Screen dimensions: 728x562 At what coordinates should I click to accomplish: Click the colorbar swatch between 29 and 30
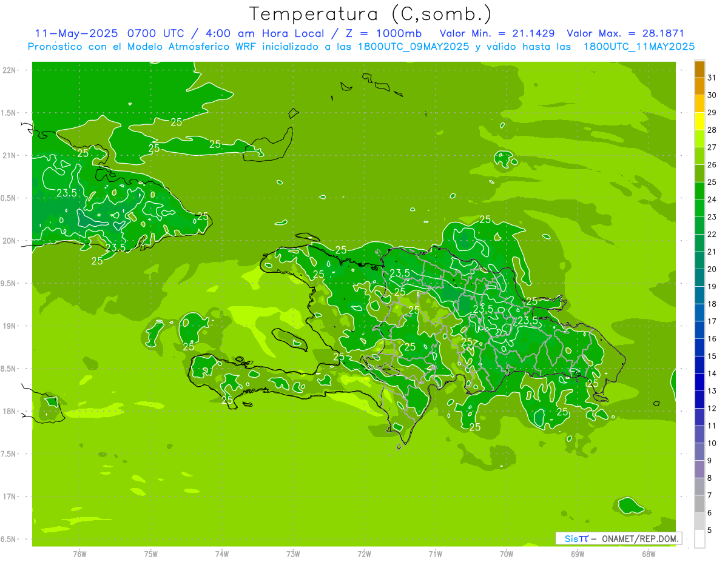(699, 104)
